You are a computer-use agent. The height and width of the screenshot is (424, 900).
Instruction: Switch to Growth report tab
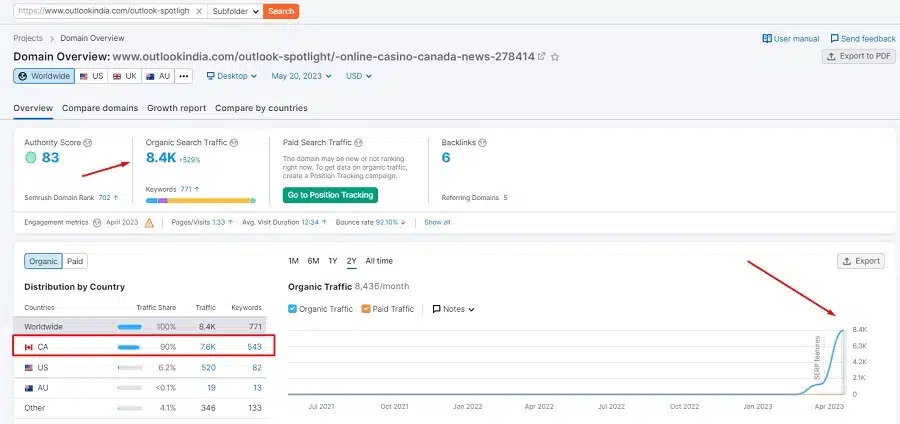tap(176, 108)
